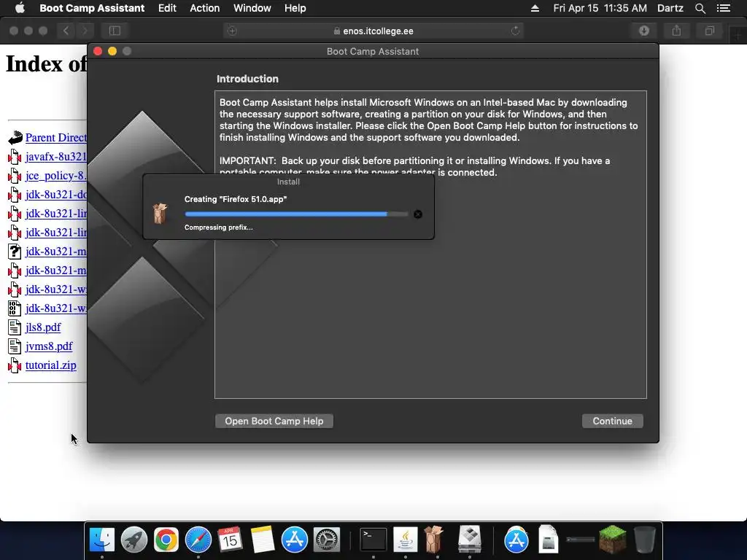
Task: Open jce_policy-8 link in Safari
Action: [56, 176]
